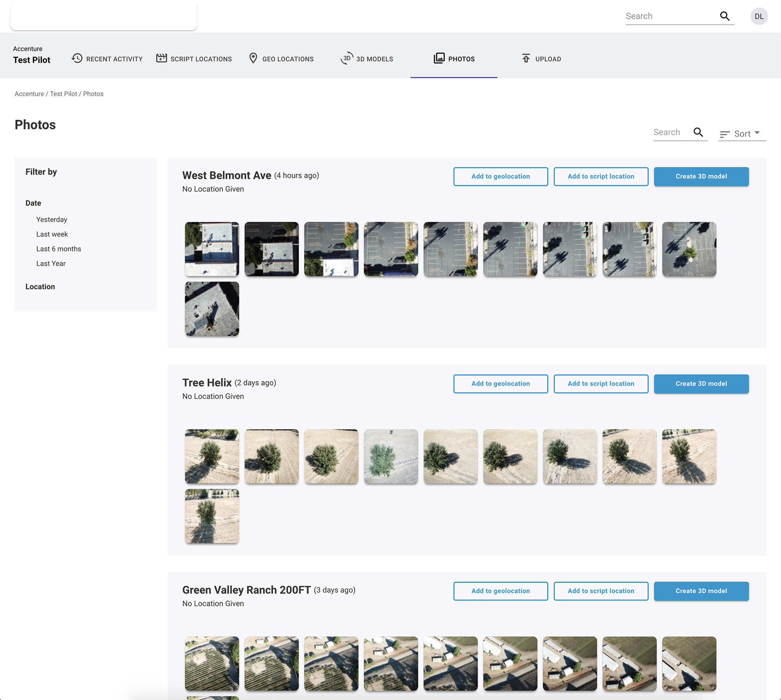The image size is (781, 700).
Task: Select the Photos tab label
Action: tap(461, 59)
